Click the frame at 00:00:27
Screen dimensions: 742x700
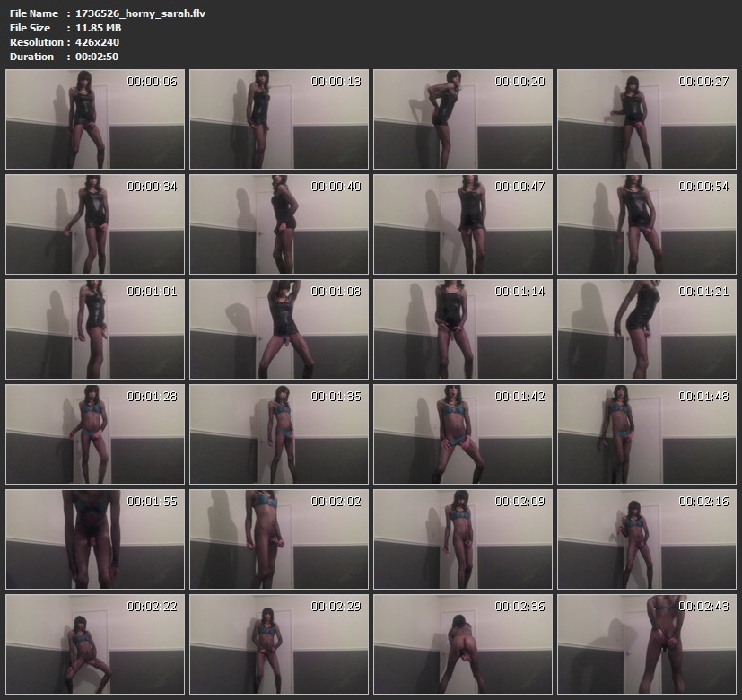click(x=646, y=119)
